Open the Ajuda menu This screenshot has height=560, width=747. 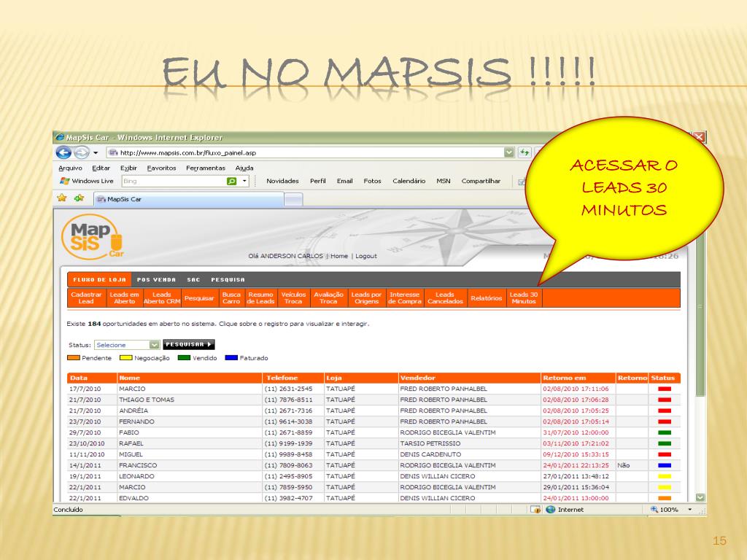[x=244, y=168]
